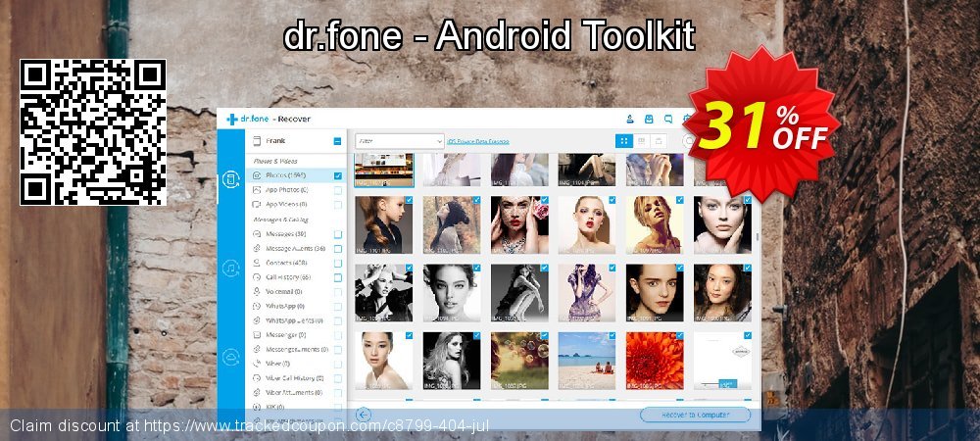The width and height of the screenshot is (980, 441).
Task: Open the iTunes backup recovery sidebar icon
Action: 230,268
